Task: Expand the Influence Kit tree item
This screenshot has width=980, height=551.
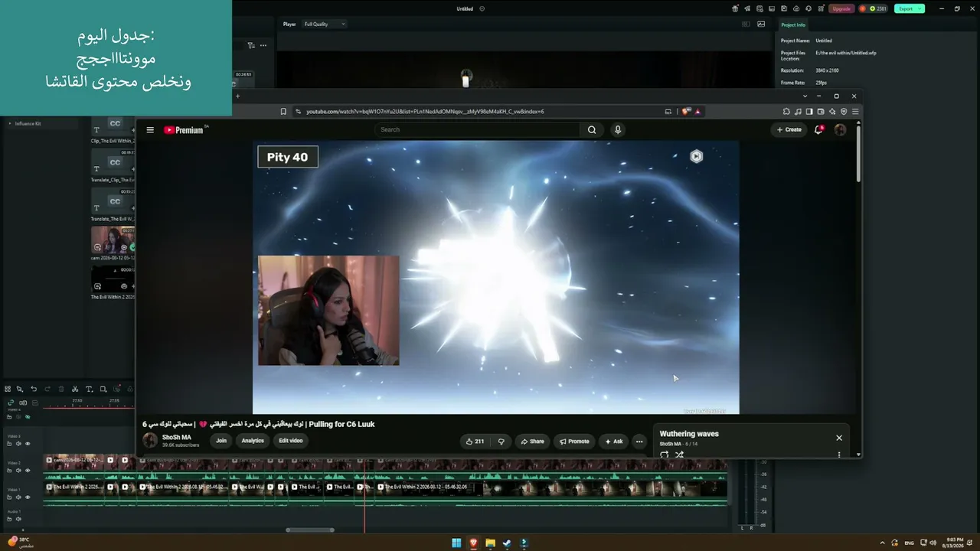Action: 10,123
